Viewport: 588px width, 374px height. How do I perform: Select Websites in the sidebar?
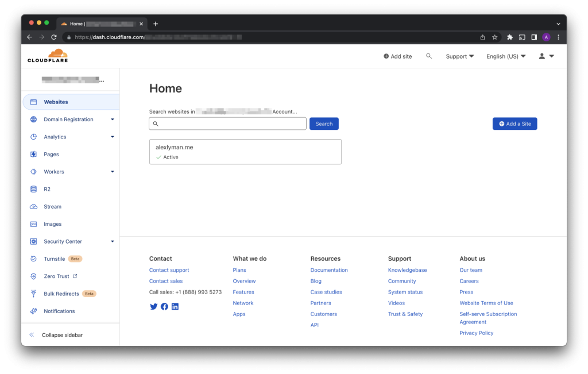(x=56, y=102)
